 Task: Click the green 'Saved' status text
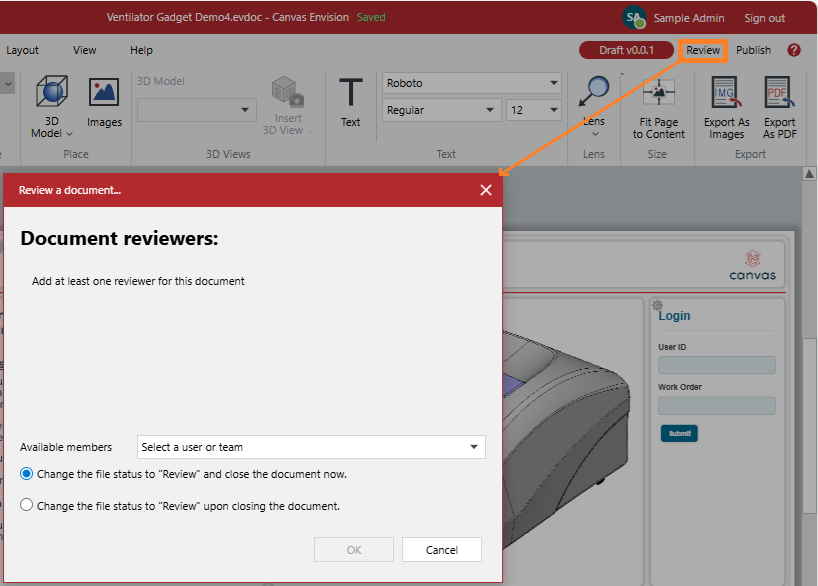pos(371,17)
